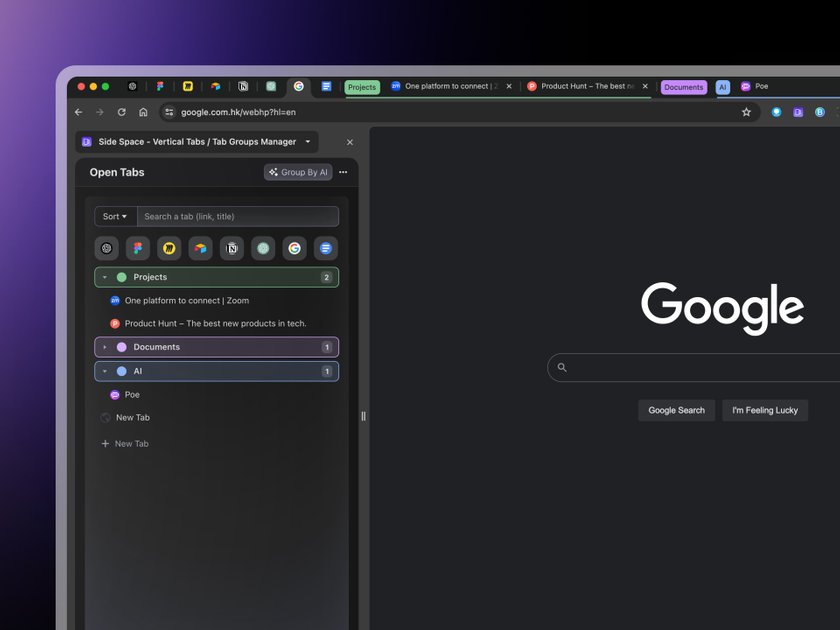
Task: Open the three-dot menu beside Group By AI
Action: (342, 172)
